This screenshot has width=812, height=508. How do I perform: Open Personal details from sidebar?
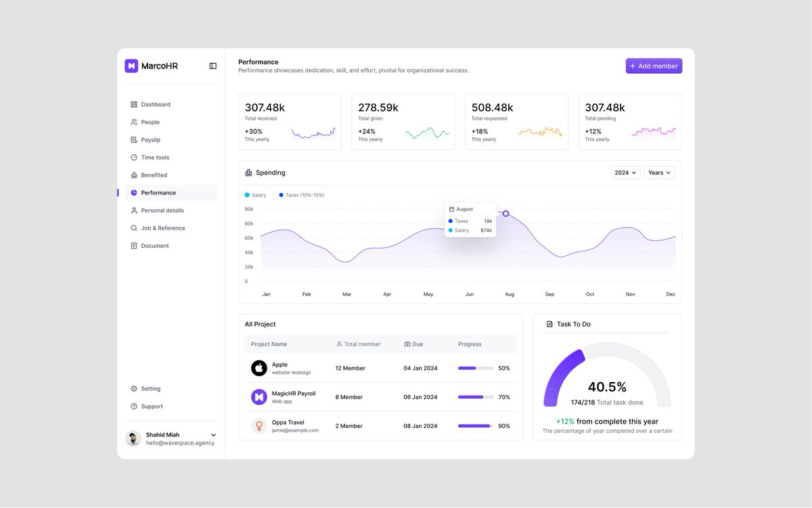[171, 211]
